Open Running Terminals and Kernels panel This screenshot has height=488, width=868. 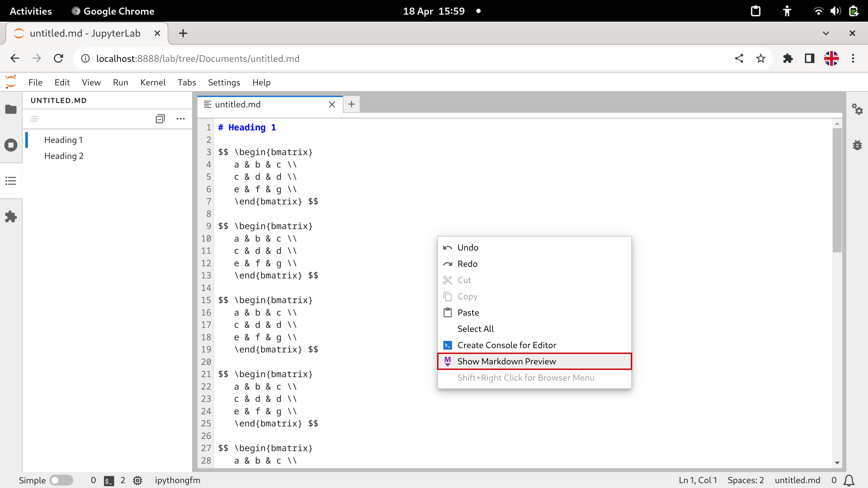click(x=11, y=145)
